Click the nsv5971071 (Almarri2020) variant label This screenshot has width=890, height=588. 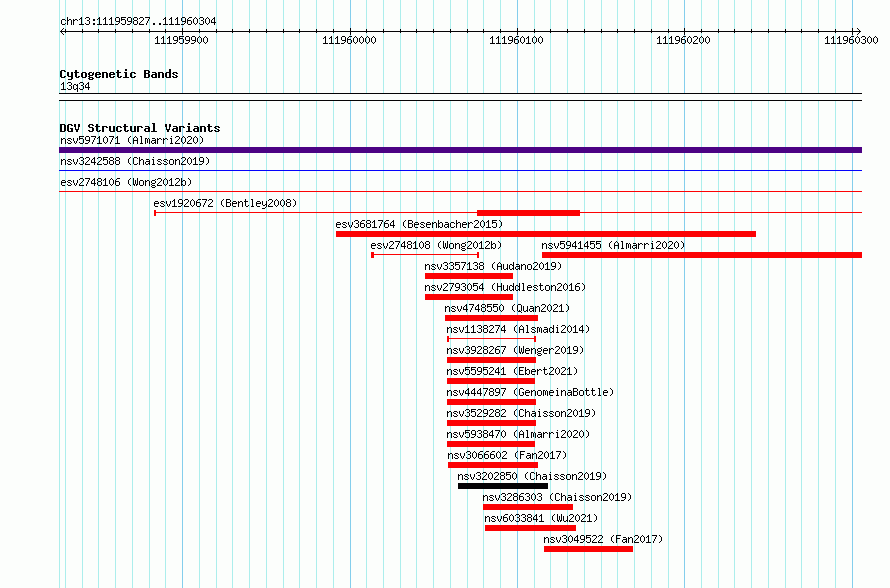coord(132,140)
